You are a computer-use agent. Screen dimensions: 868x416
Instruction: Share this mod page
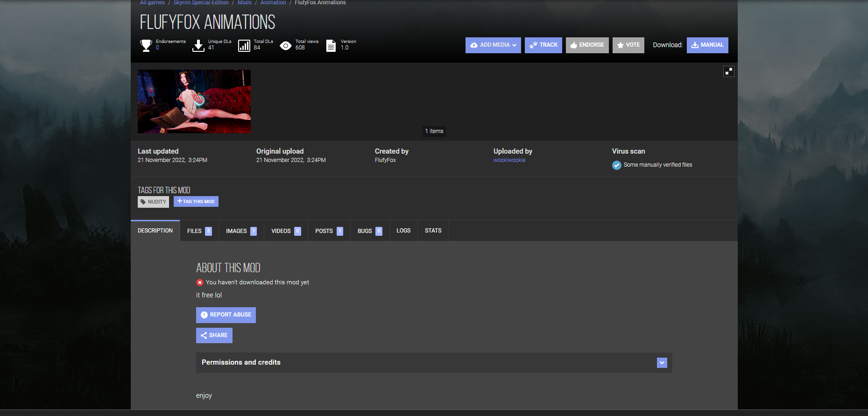tap(214, 335)
